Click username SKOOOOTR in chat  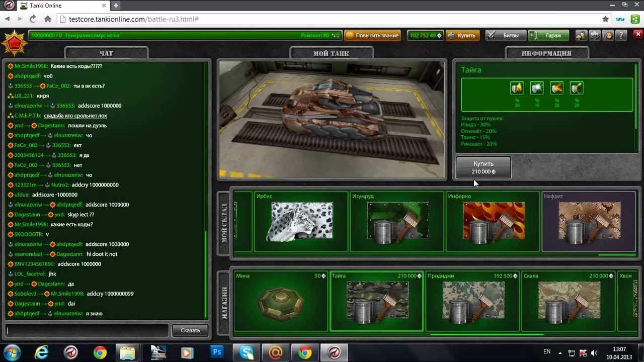[x=28, y=234]
